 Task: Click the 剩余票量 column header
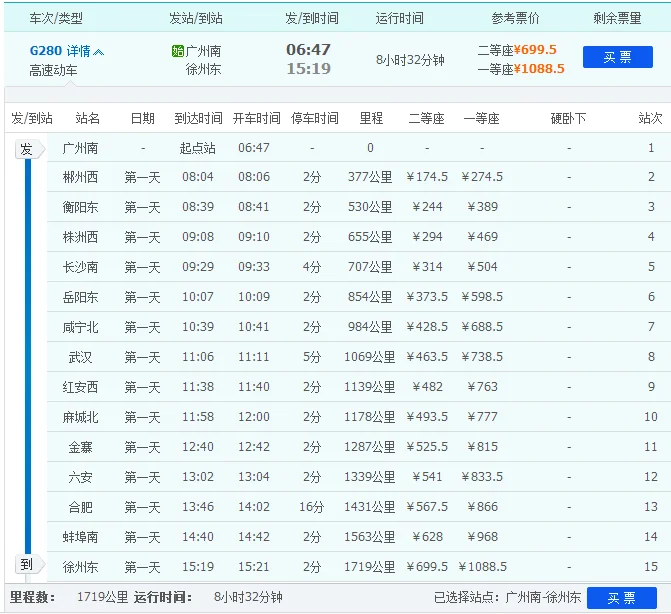click(617, 18)
